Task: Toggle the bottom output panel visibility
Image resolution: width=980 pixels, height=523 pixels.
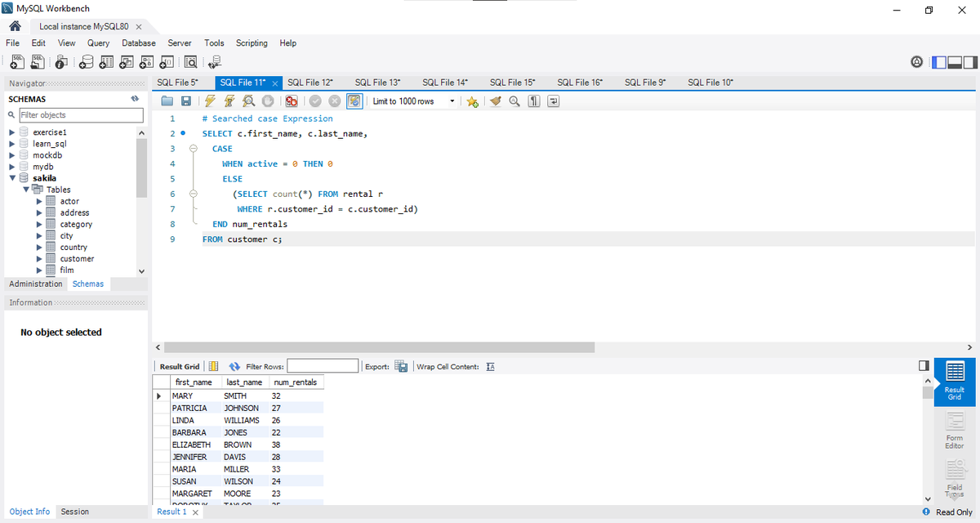Action: [954, 62]
